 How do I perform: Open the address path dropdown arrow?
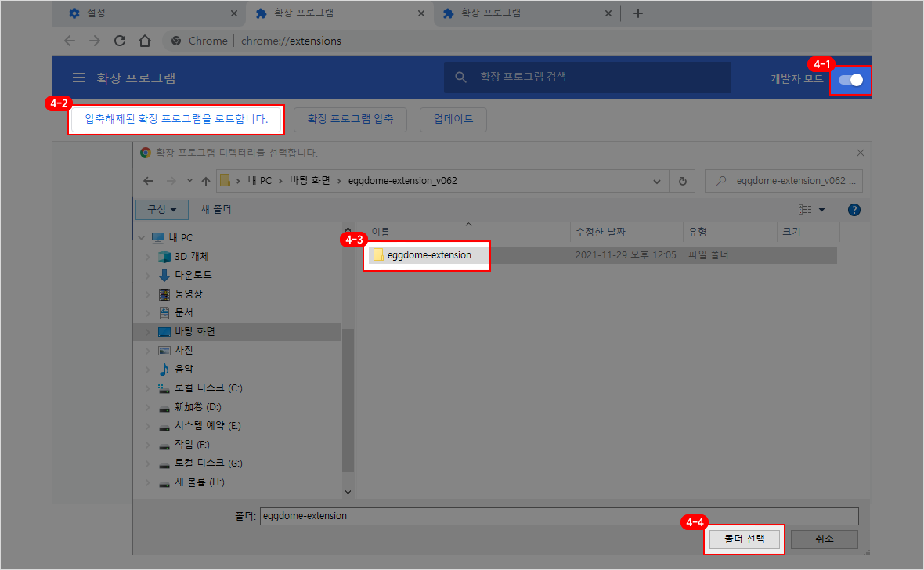tap(658, 181)
